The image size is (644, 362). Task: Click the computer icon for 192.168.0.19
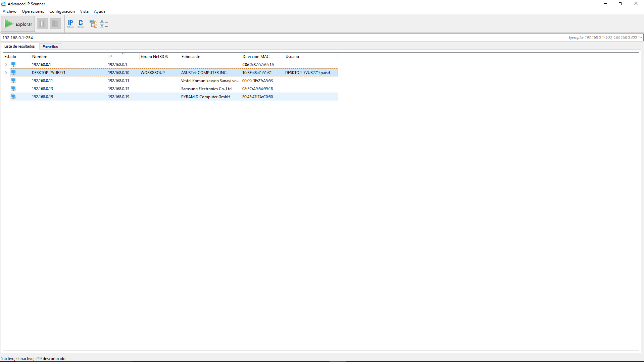click(x=14, y=97)
